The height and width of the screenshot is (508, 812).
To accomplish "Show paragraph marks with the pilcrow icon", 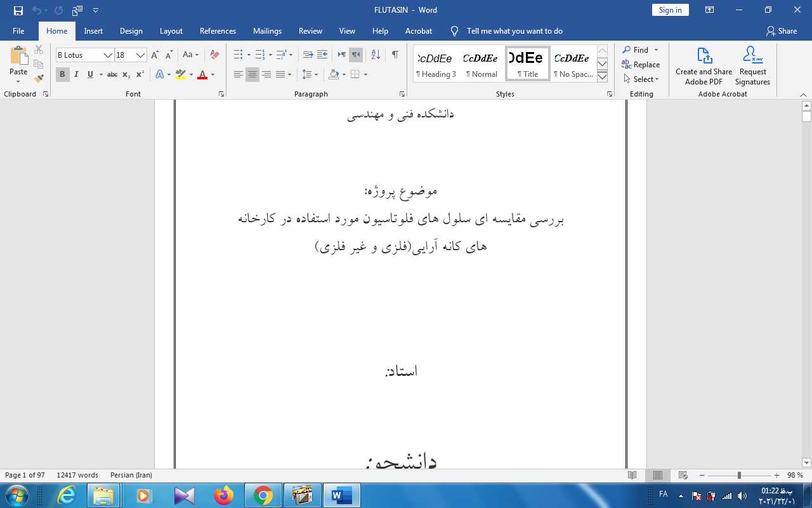I will click(x=395, y=55).
